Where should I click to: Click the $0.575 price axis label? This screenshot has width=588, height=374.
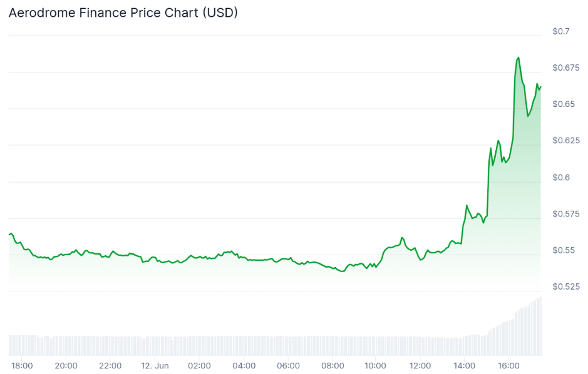pyautogui.click(x=565, y=214)
